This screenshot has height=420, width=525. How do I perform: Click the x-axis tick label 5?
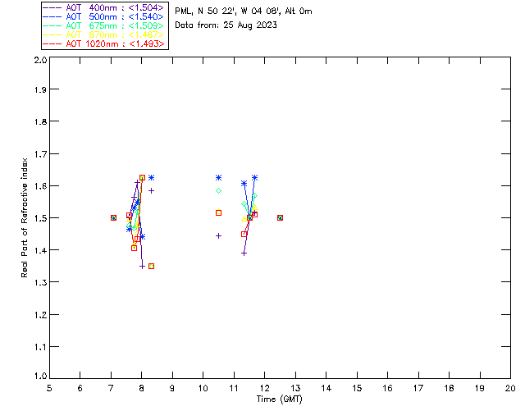pyautogui.click(x=49, y=388)
